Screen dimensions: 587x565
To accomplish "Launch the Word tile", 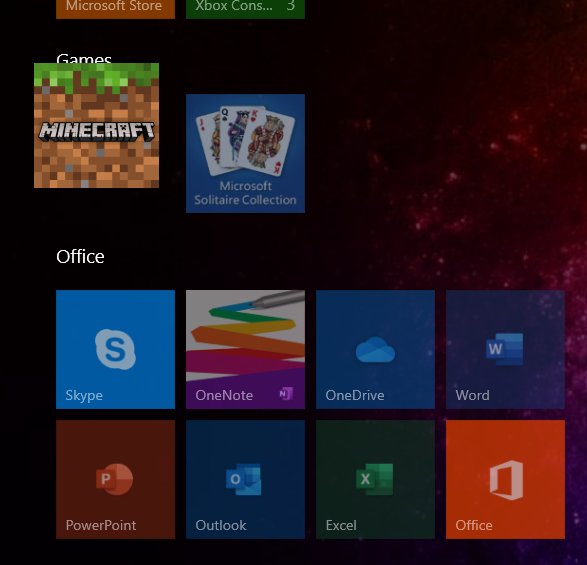I will coord(505,349).
